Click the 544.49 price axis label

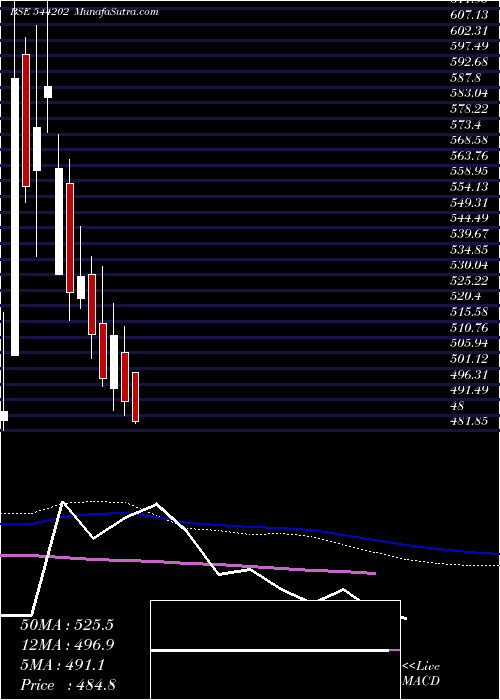tap(469, 218)
